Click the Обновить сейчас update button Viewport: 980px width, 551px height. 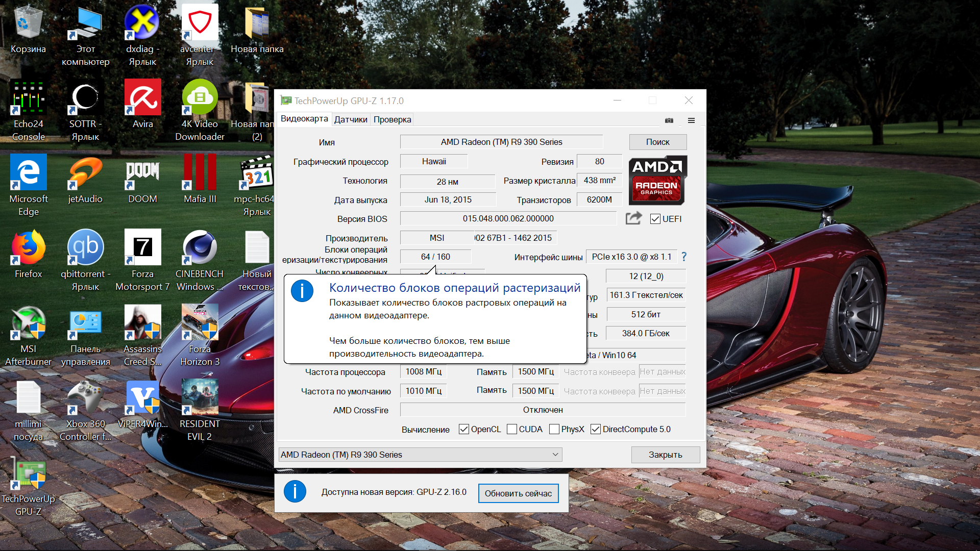(518, 493)
